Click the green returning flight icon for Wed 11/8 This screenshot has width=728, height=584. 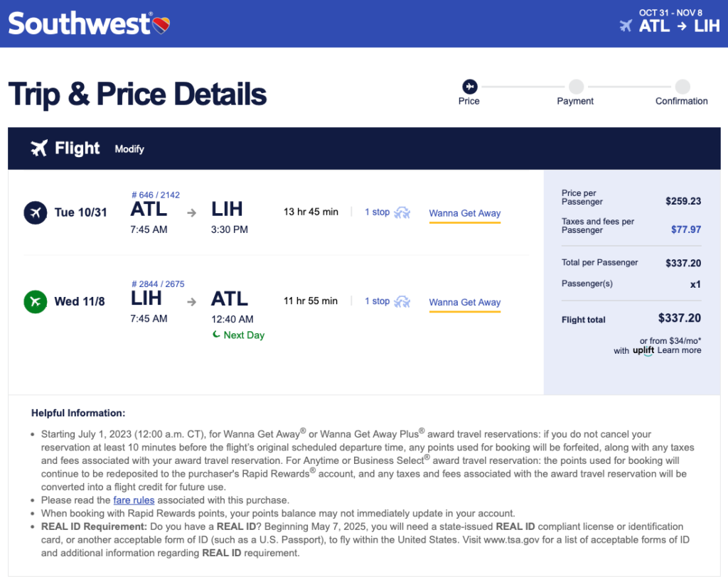point(35,301)
